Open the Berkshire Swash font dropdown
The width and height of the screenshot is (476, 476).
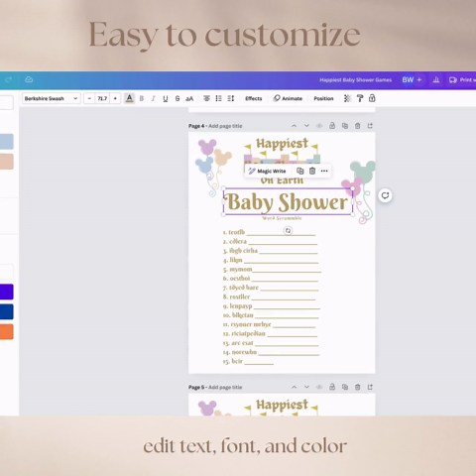pos(52,98)
